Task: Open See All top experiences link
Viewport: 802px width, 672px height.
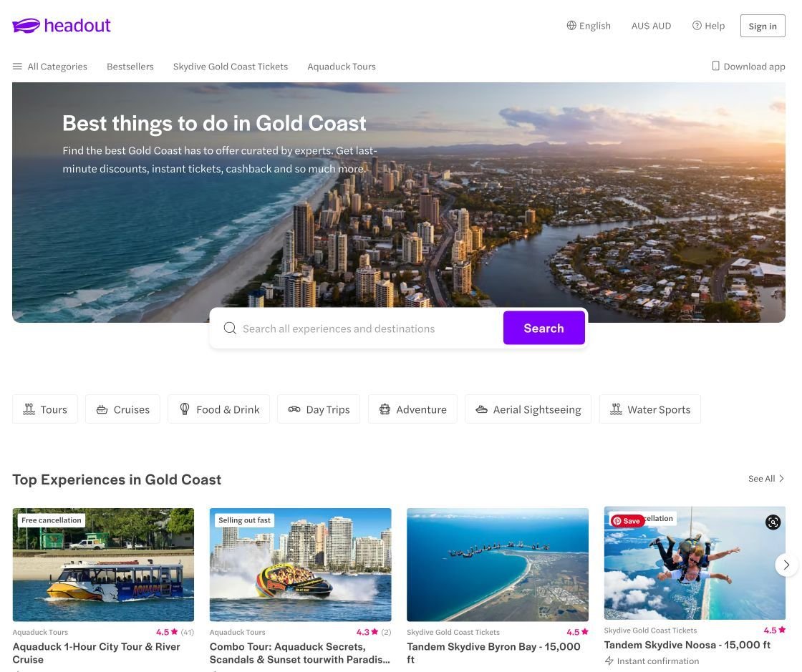Action: pos(765,478)
